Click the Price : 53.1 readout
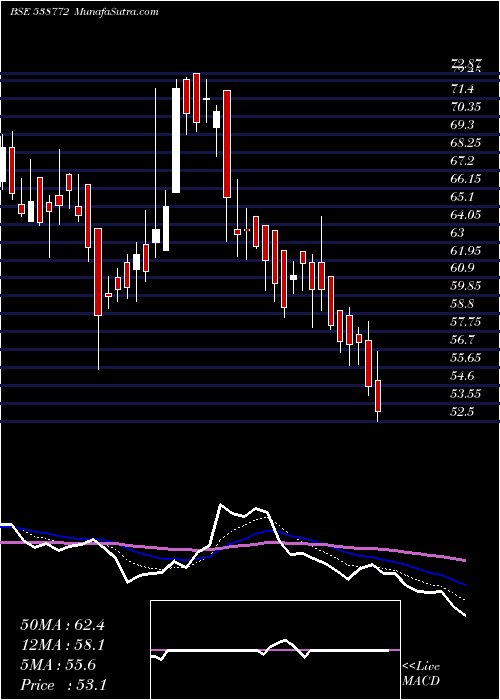The image size is (500, 700). 62,685
